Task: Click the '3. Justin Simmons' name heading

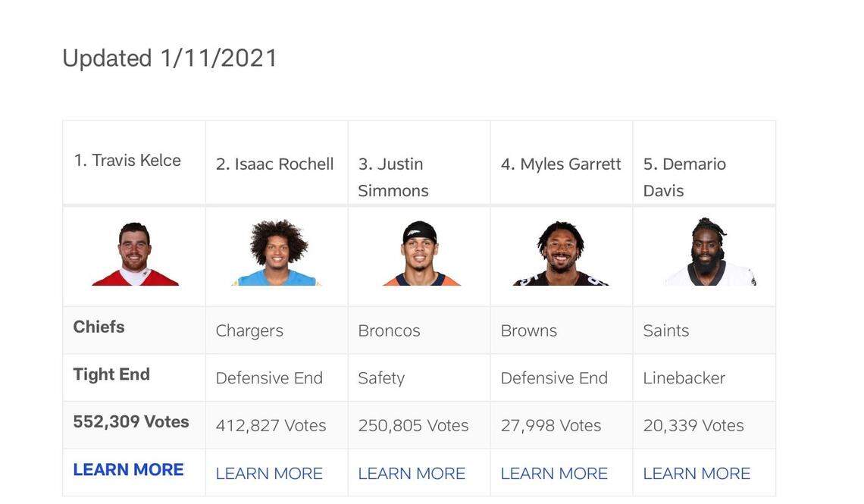Action: (x=393, y=177)
